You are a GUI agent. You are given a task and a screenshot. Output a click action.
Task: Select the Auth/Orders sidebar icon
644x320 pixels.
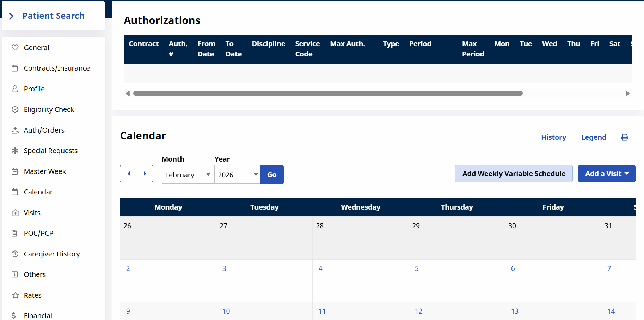(15, 130)
